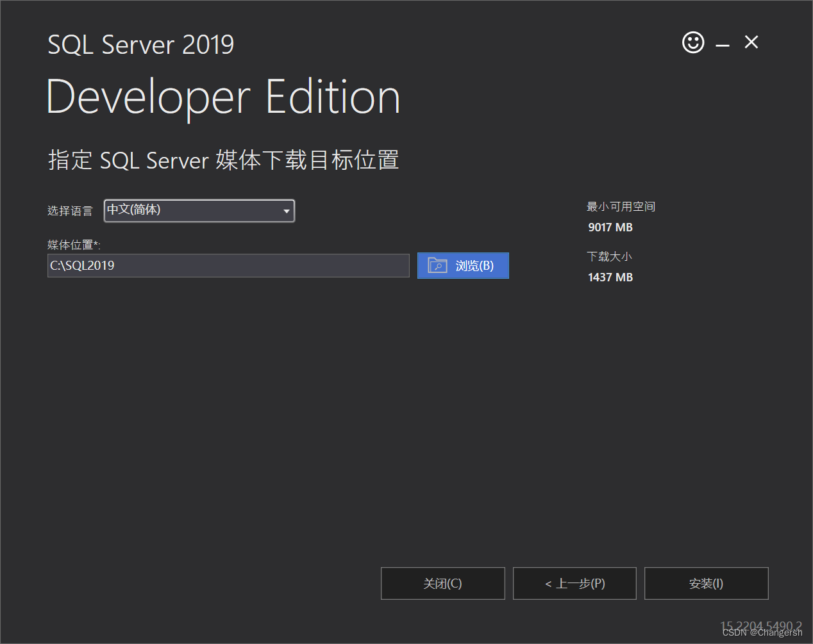The height and width of the screenshot is (644, 813).
Task: Click the 1437 MB download size value
Action: (x=610, y=277)
